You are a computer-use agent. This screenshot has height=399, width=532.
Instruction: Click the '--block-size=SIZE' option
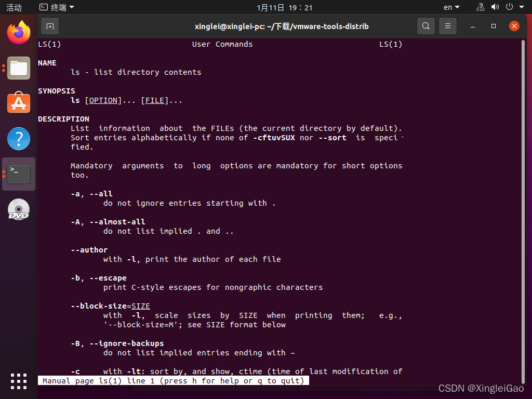click(x=110, y=306)
